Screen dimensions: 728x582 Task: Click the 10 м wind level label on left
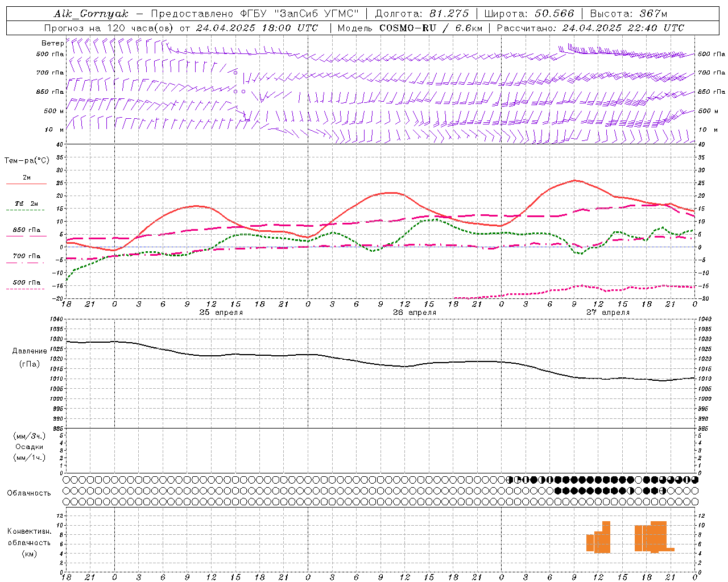(x=54, y=130)
